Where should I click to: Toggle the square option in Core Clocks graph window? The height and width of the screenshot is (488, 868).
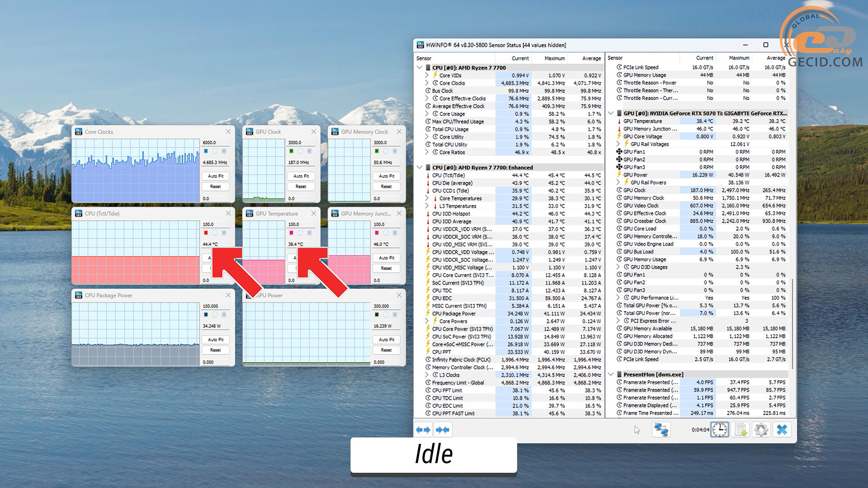[x=224, y=151]
